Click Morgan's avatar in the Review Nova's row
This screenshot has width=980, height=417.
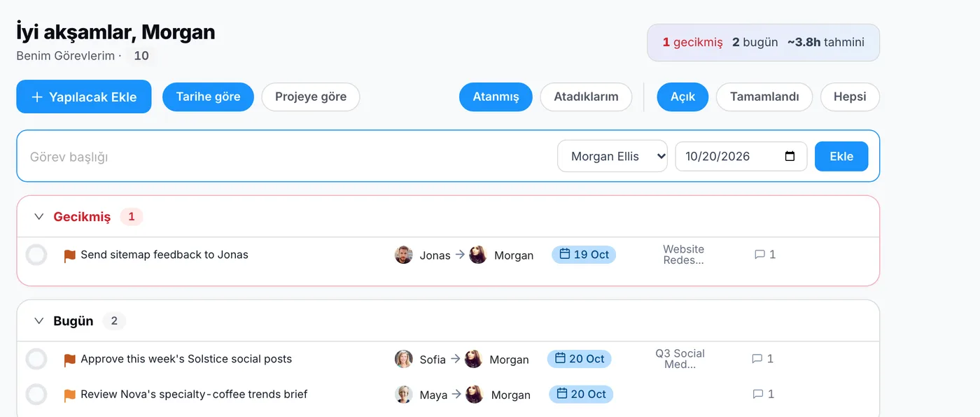pos(475,395)
